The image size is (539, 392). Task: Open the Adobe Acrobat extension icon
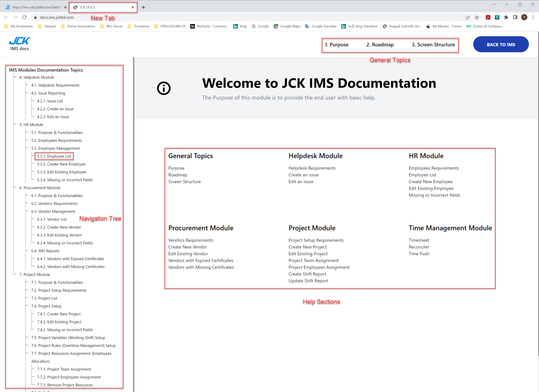click(488, 17)
